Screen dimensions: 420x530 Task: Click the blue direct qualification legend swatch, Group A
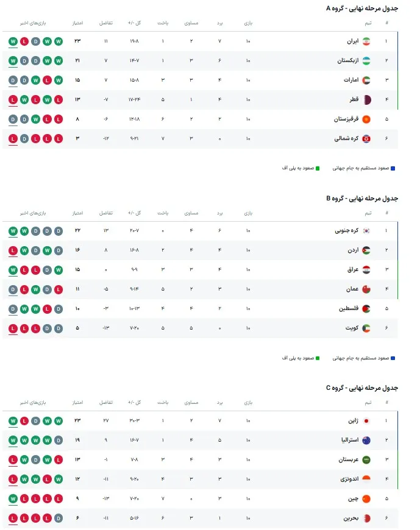click(x=393, y=168)
